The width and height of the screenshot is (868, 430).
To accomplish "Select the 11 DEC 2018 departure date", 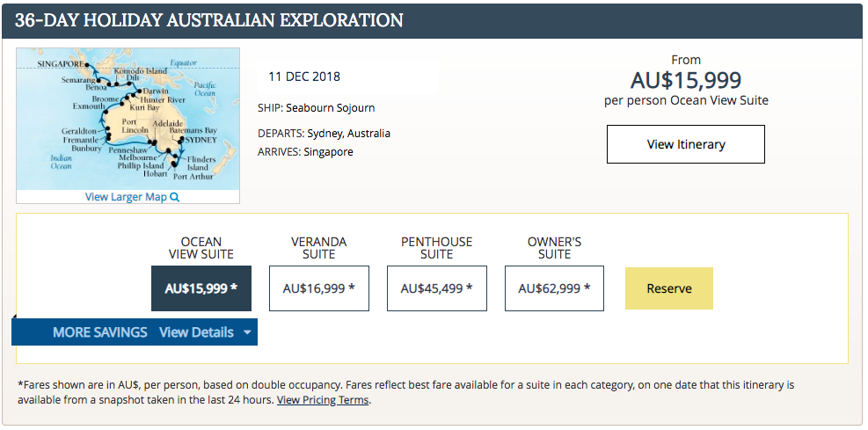I will [304, 77].
